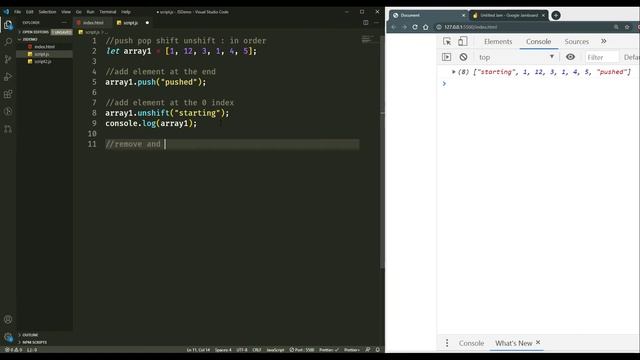Activate the DevTools inspect element picker
This screenshot has height=360, width=640.
[x=447, y=41]
